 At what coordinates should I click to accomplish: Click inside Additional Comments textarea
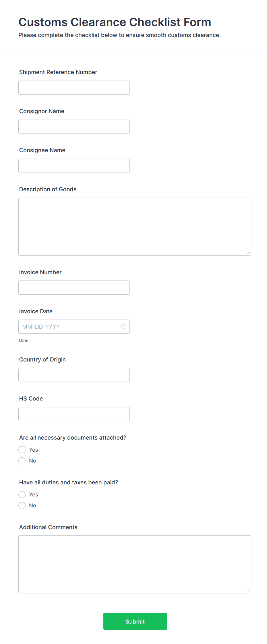coord(135,564)
